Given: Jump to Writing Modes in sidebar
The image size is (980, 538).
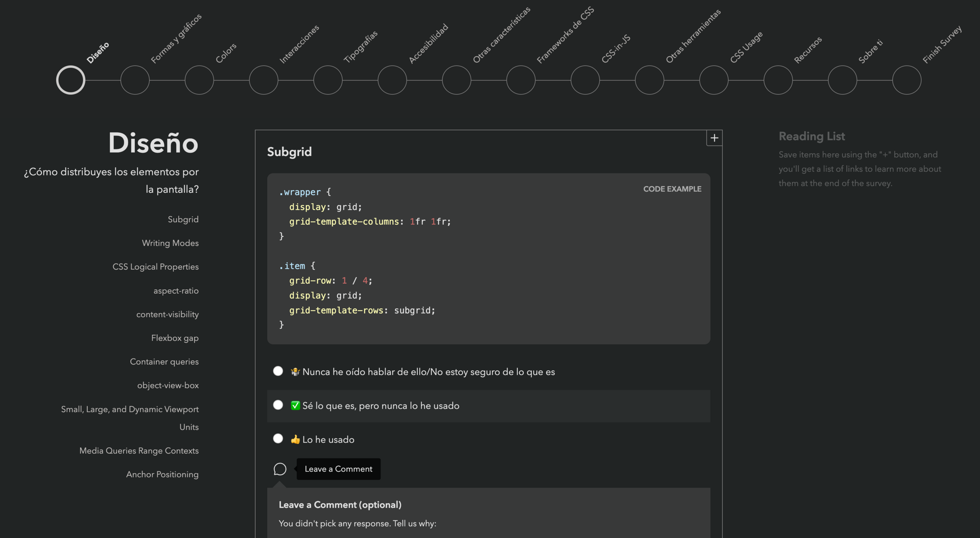Looking at the screenshot, I should coord(170,243).
